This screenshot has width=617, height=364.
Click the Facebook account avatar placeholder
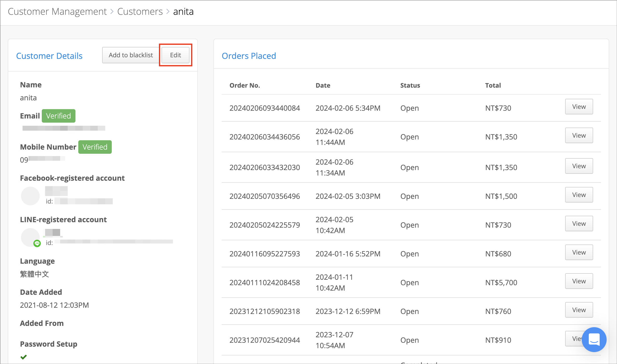pos(30,196)
